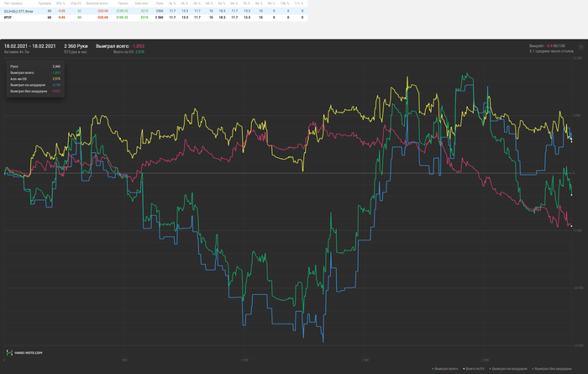Click winnings value -$20.68 in STT row
Image resolution: width=588 pixels, height=374 pixels.
click(102, 11)
